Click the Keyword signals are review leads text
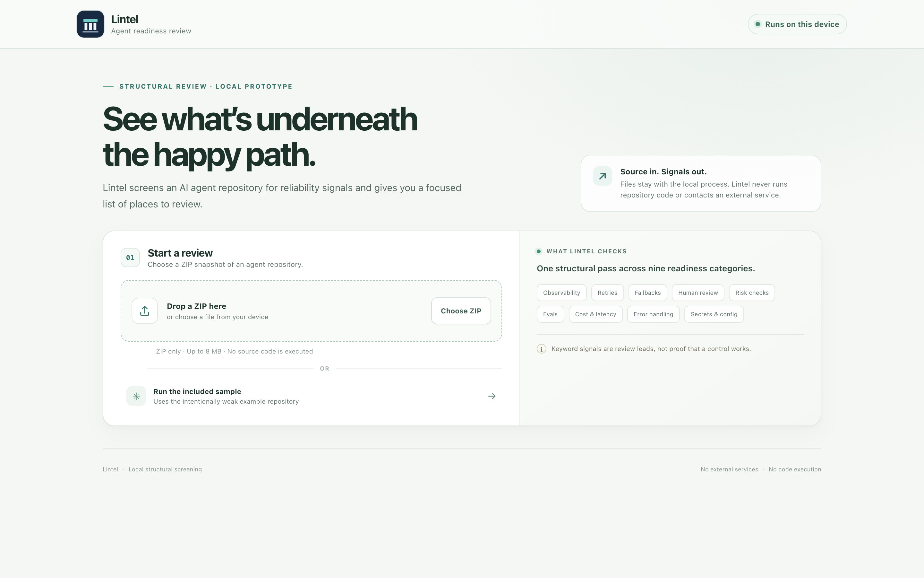This screenshot has height=578, width=924. [651, 349]
